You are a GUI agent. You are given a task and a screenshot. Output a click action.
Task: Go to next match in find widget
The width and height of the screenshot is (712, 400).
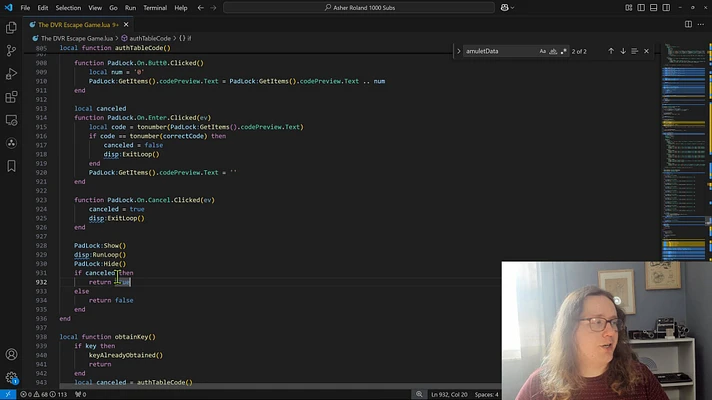coord(623,51)
